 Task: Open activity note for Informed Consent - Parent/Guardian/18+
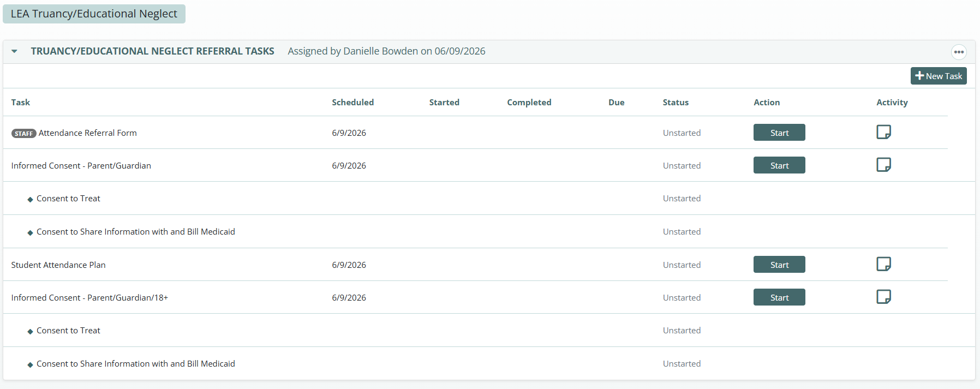tap(883, 297)
